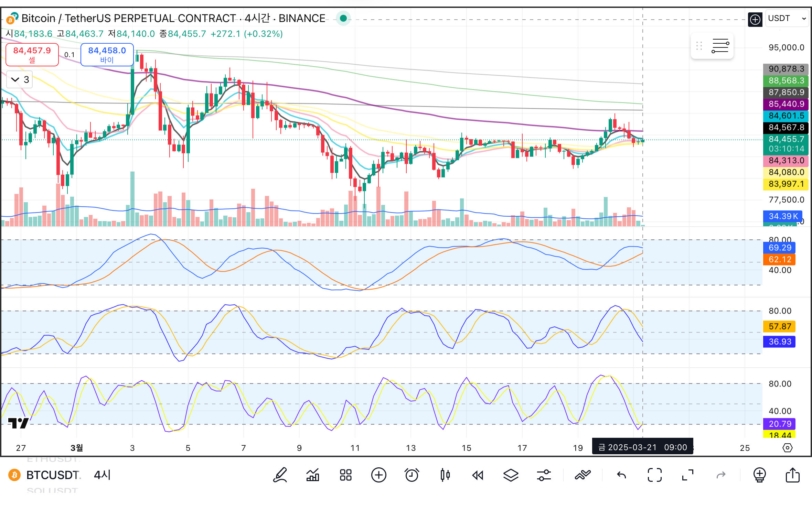The image size is (812, 510).
Task: Click the red 84,457.9 sell button
Action: [x=32, y=54]
